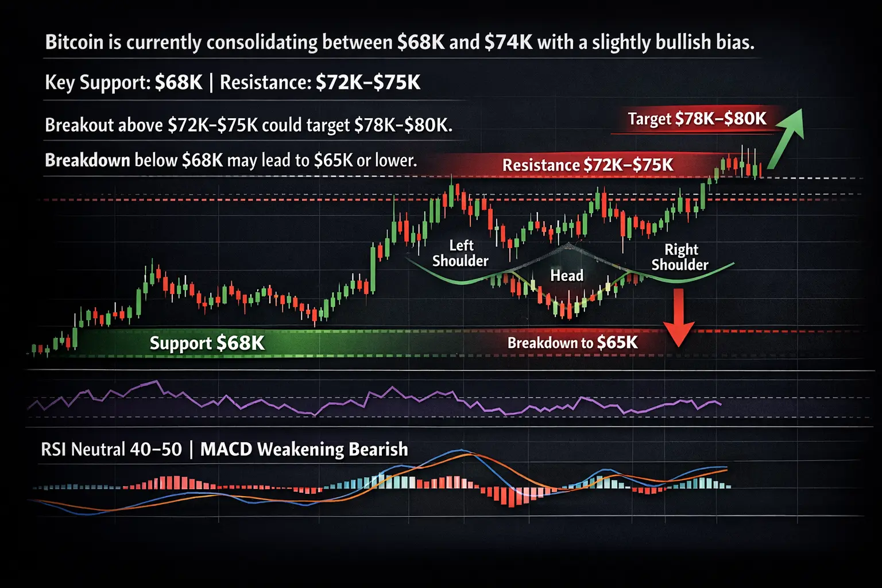Viewport: 882px width, 588px height.
Task: Select the "Breakout above $72K–$75K" sentence
Action: [x=249, y=125]
